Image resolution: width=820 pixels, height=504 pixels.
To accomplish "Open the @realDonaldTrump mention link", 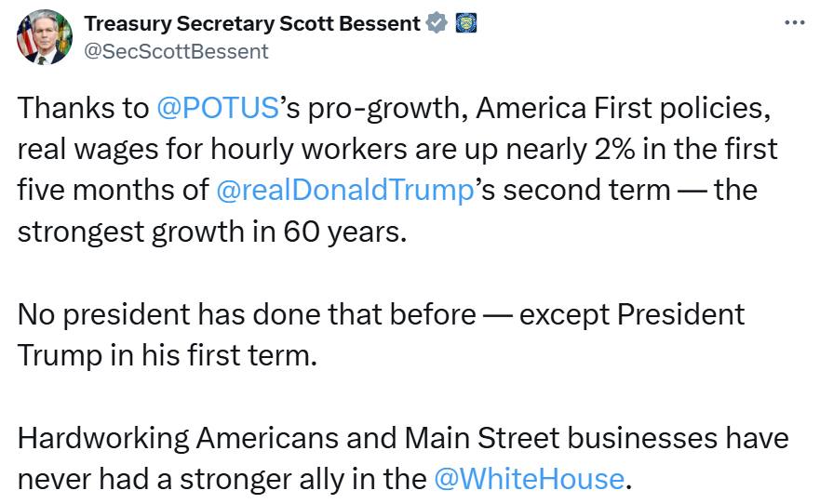I will (x=345, y=190).
